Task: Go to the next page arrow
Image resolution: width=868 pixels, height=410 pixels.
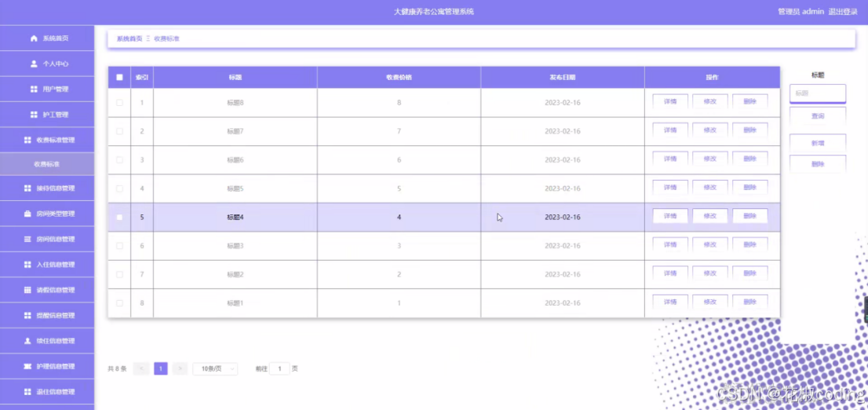Action: pyautogui.click(x=180, y=368)
